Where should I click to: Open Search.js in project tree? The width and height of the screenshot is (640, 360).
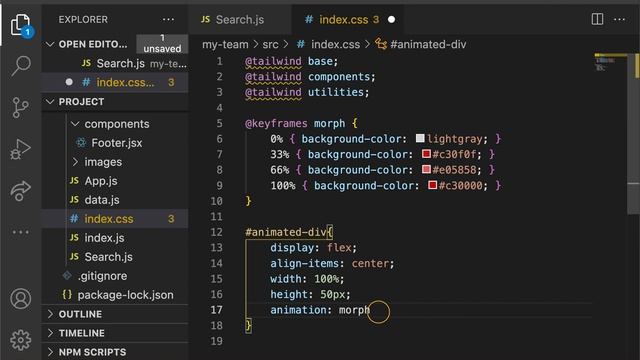pos(109,257)
